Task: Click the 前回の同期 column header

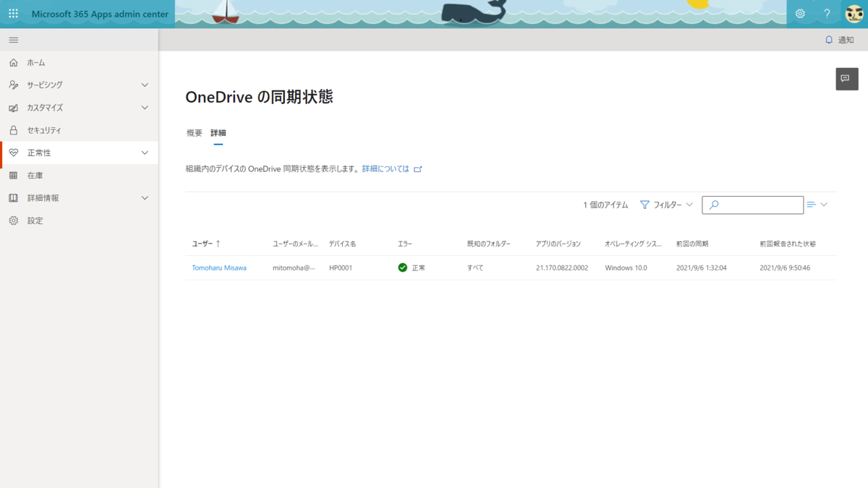Action: click(692, 244)
